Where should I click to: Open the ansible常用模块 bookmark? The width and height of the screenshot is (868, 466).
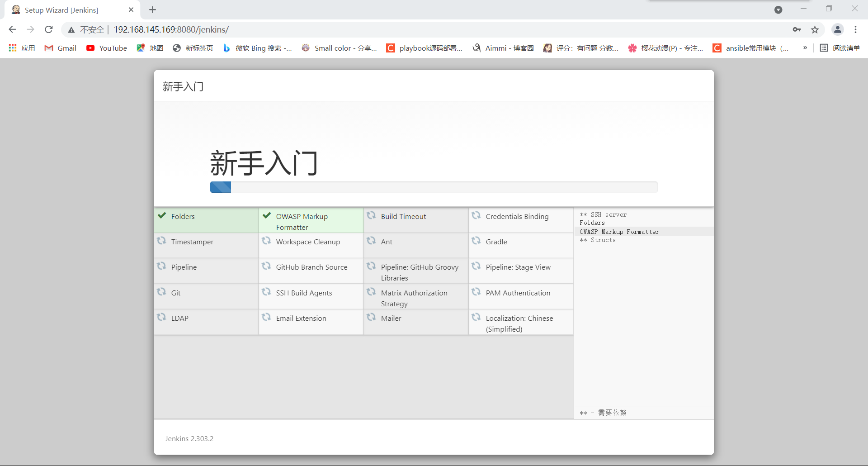[751, 48]
